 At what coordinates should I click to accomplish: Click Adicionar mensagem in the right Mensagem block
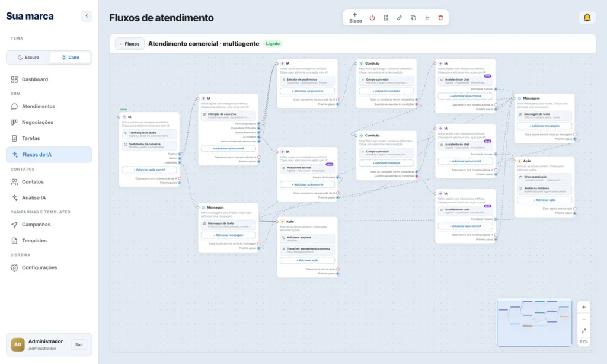click(544, 126)
